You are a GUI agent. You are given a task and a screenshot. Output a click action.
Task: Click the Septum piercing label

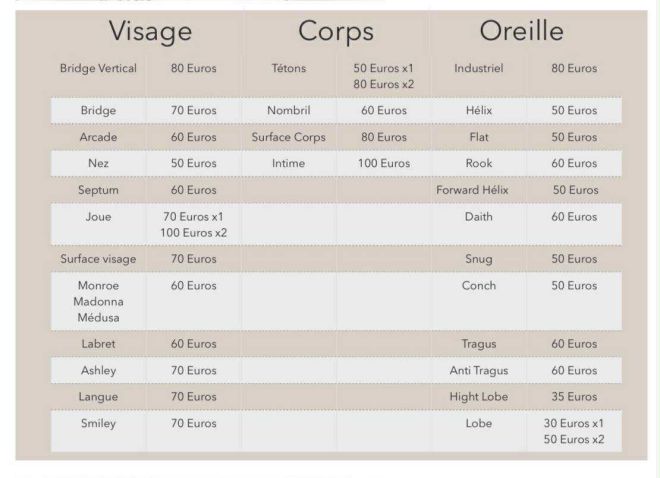click(97, 189)
